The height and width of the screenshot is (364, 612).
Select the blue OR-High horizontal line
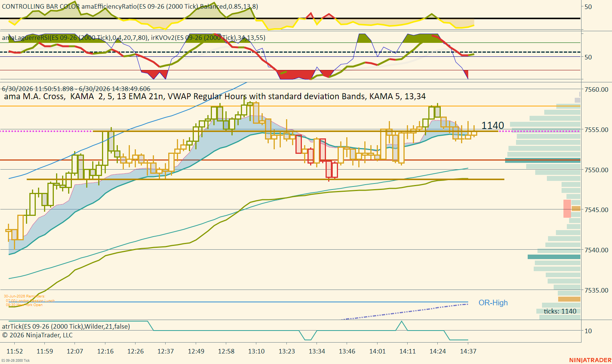point(238,302)
